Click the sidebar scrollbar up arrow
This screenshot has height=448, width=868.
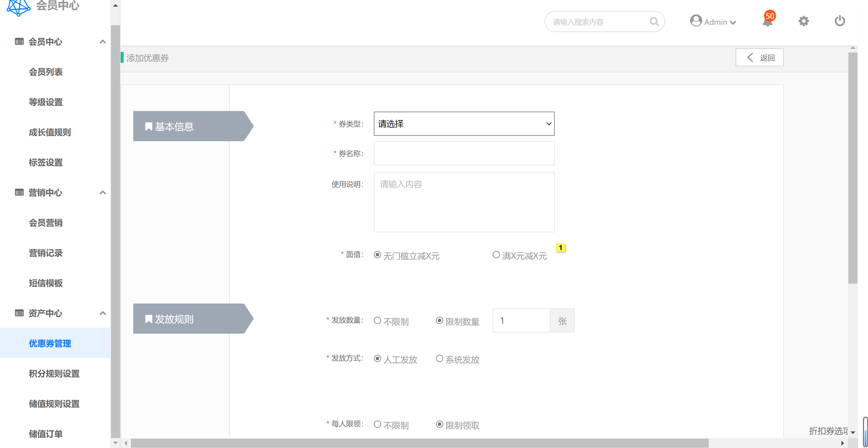pos(115,5)
